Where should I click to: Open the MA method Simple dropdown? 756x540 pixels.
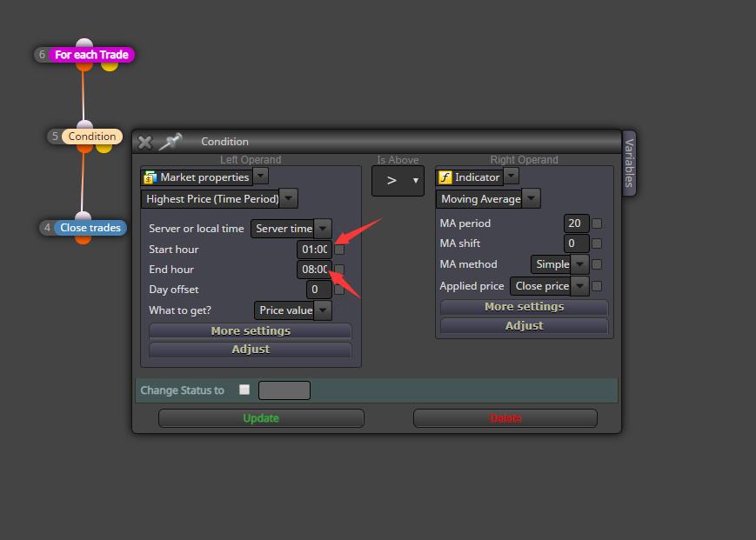coord(580,264)
